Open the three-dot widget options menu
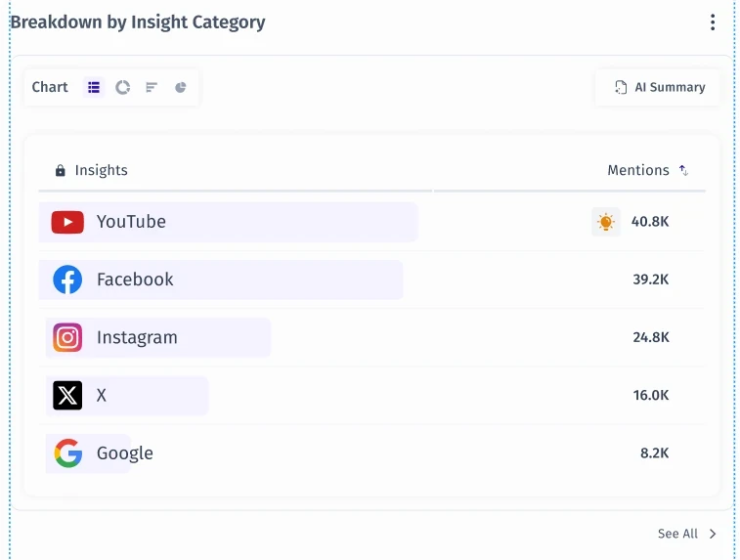Viewport: 740px width, 560px height. click(x=713, y=22)
